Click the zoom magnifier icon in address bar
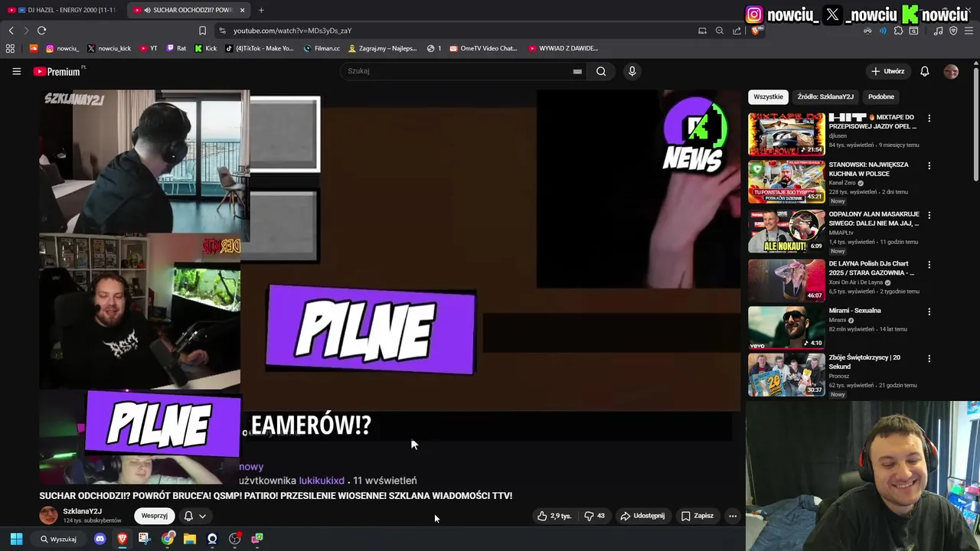Screen dimensions: 980x551 (x=719, y=31)
